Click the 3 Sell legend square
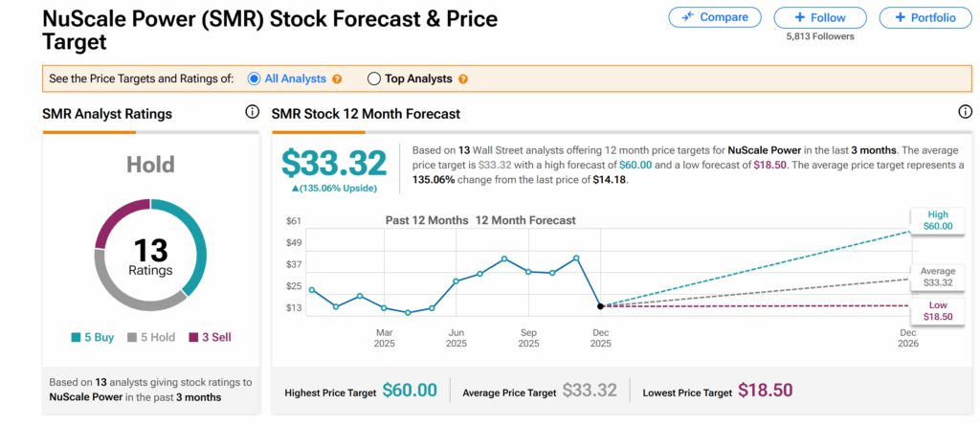Image resolution: width=980 pixels, height=426 pixels. pyautogui.click(x=192, y=337)
